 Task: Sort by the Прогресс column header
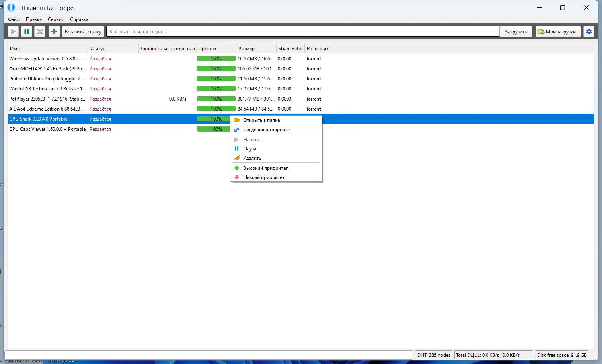click(216, 49)
